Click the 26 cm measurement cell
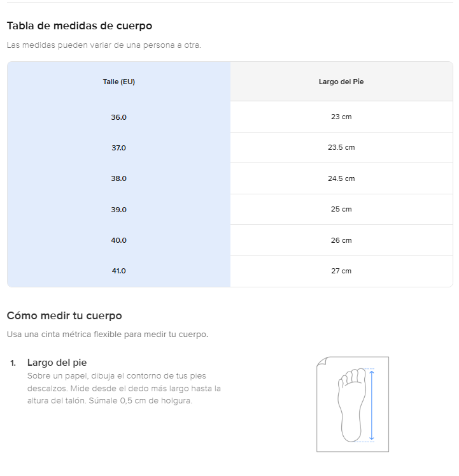The image size is (459, 476). 341,240
